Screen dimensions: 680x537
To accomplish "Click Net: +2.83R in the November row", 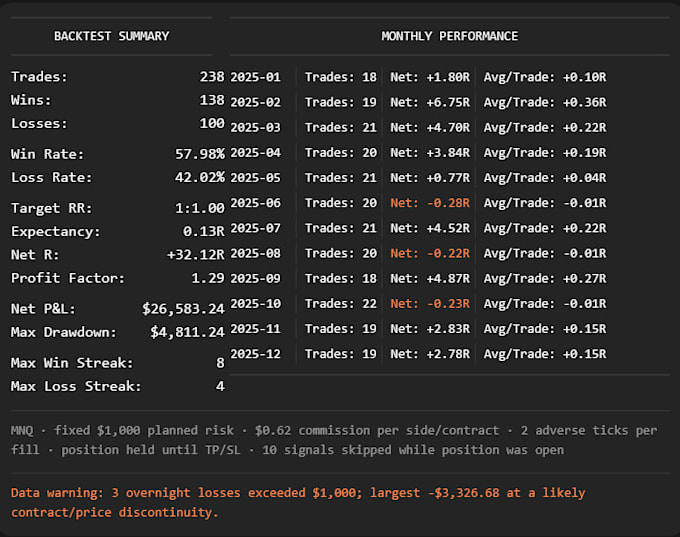I will coord(430,329).
